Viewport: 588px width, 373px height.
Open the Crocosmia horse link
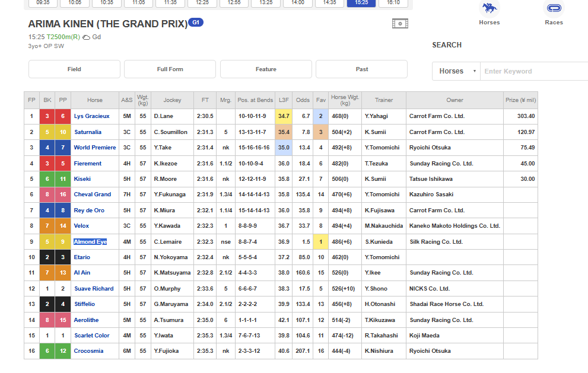tap(88, 351)
